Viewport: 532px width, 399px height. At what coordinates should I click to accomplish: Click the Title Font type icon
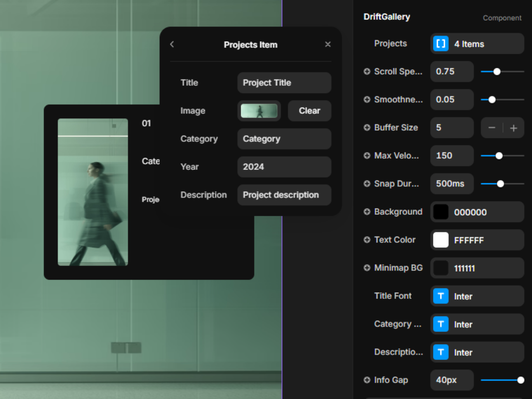[441, 296]
